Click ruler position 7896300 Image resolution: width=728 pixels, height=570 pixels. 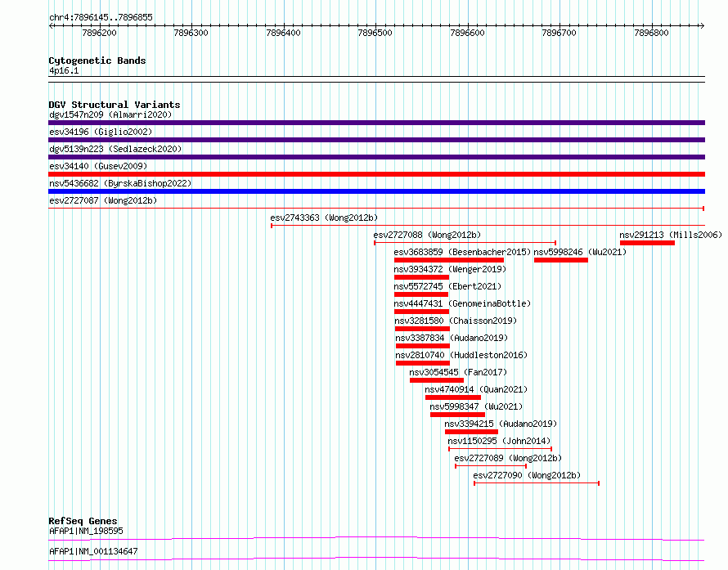tap(191, 33)
